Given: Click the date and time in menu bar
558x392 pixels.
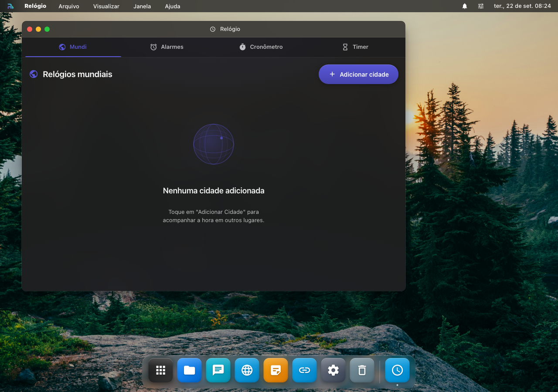Looking at the screenshot, I should 522,6.
